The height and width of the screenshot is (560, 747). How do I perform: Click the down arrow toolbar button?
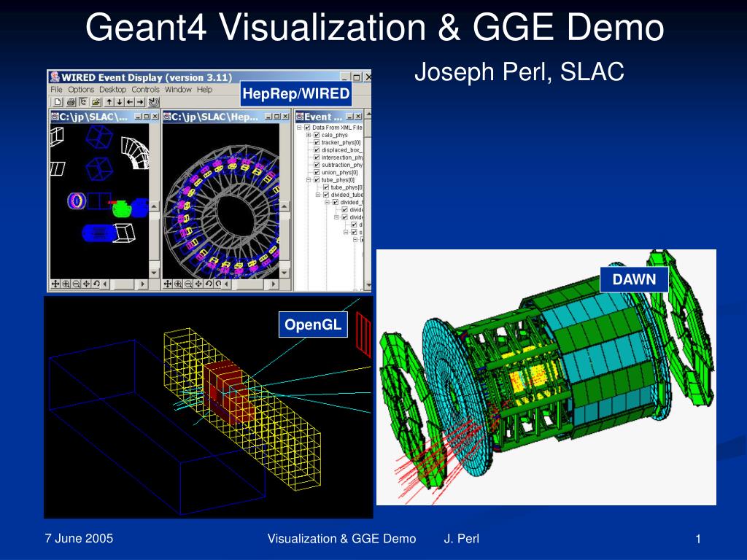[x=120, y=102]
